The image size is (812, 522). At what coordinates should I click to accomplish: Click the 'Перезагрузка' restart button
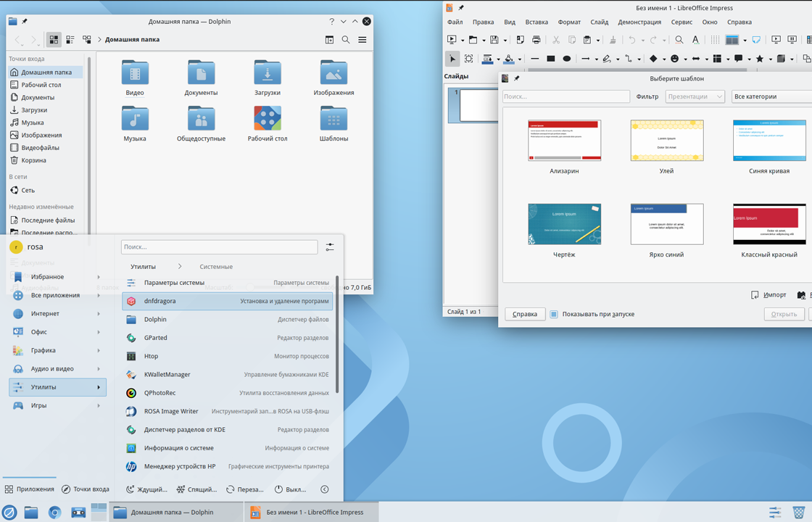pos(244,489)
